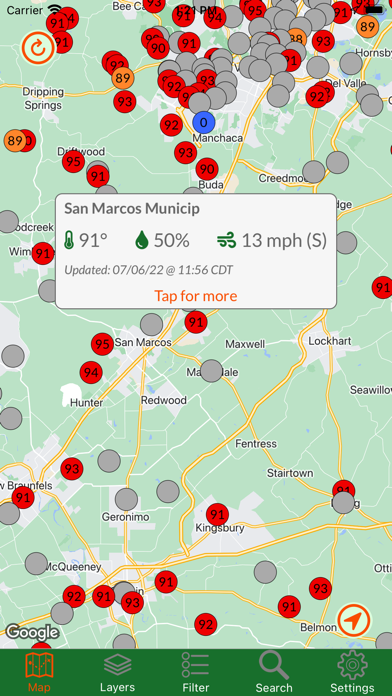The width and height of the screenshot is (392, 696).
Task: Select the red 92 marker below Del Valle label
Action: pyautogui.click(x=317, y=96)
